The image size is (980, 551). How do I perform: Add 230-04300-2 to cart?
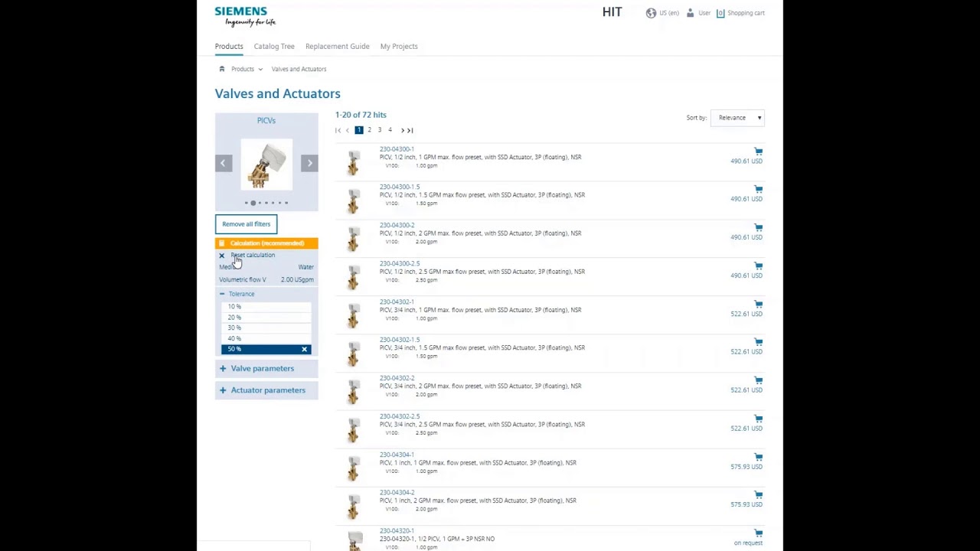[x=758, y=227]
